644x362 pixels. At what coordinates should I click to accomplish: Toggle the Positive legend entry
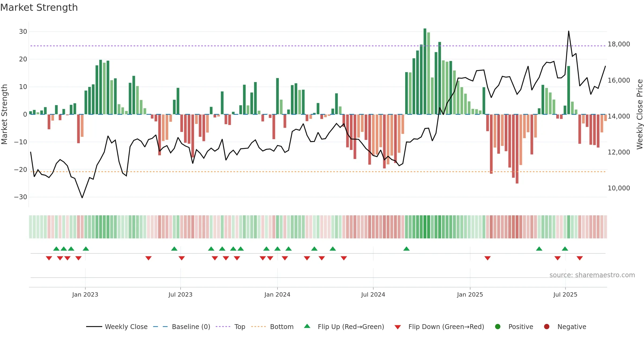[514, 327]
